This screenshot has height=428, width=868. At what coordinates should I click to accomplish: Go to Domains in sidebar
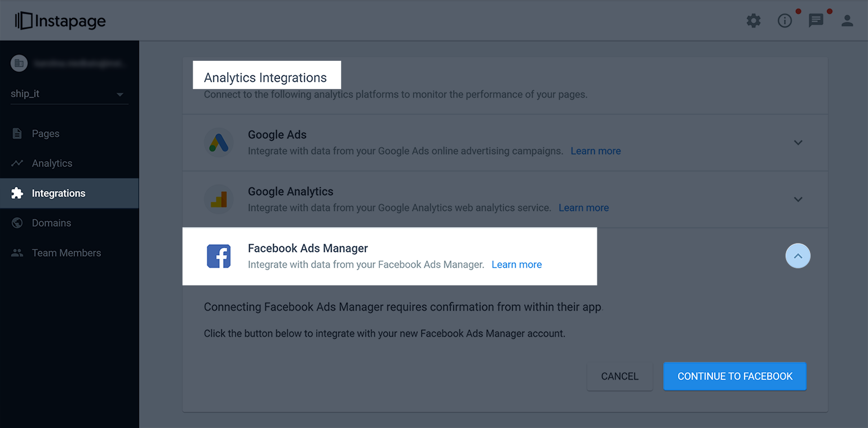tap(69, 223)
